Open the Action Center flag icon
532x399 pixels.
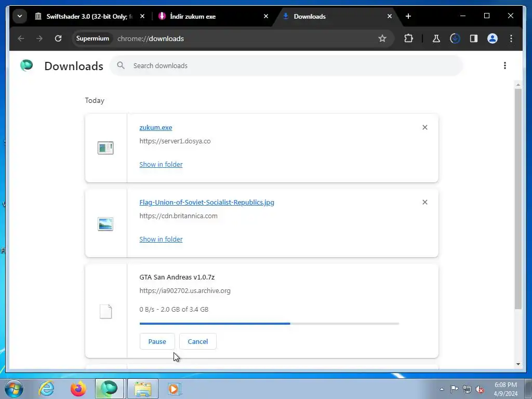[x=454, y=389]
